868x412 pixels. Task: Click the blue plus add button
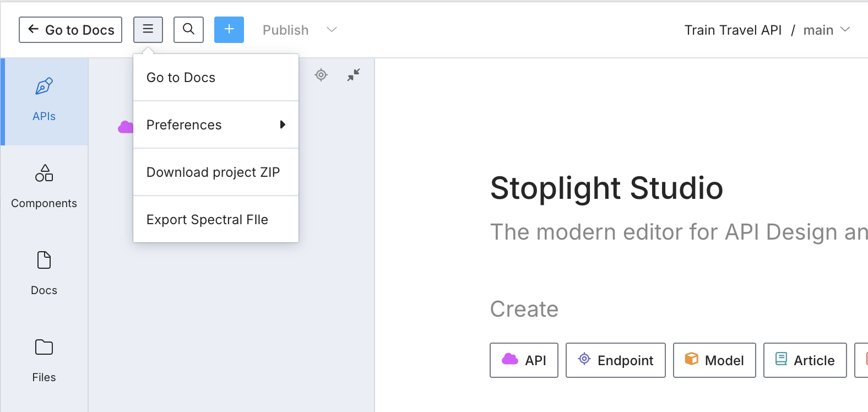point(229,30)
